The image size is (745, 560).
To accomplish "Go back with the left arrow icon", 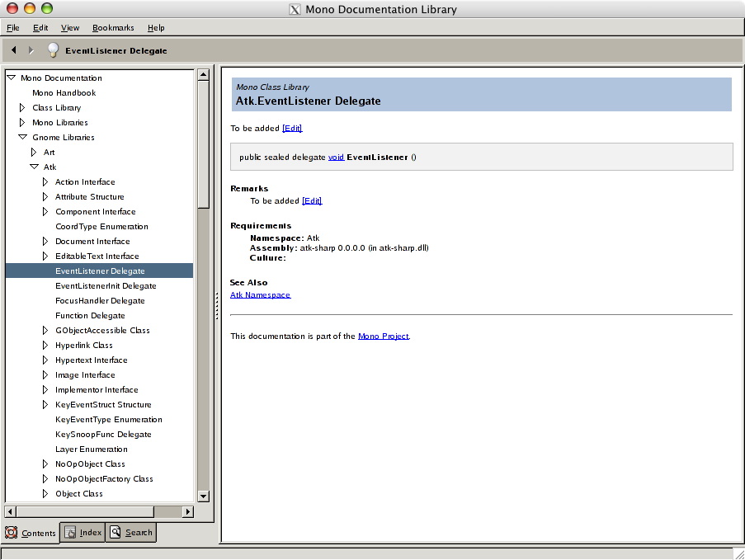I will point(14,49).
